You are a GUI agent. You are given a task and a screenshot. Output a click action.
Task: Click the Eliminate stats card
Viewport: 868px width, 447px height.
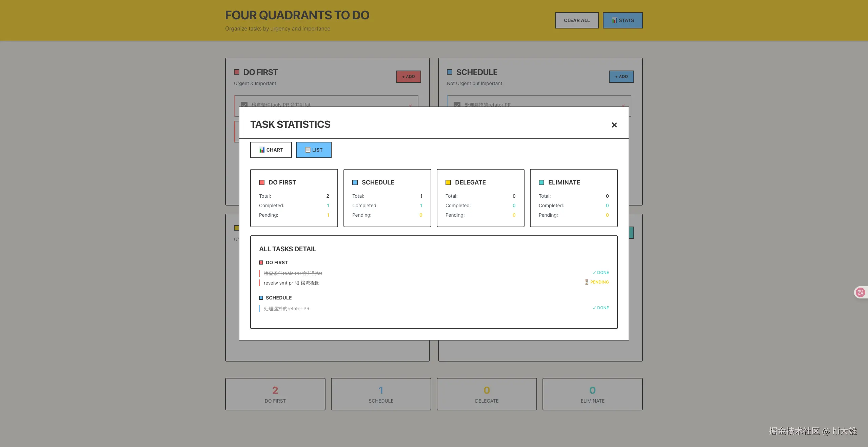click(573, 198)
